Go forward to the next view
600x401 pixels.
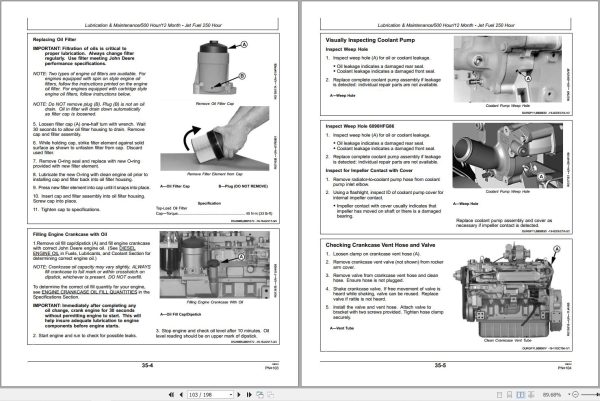pyautogui.click(x=271, y=394)
